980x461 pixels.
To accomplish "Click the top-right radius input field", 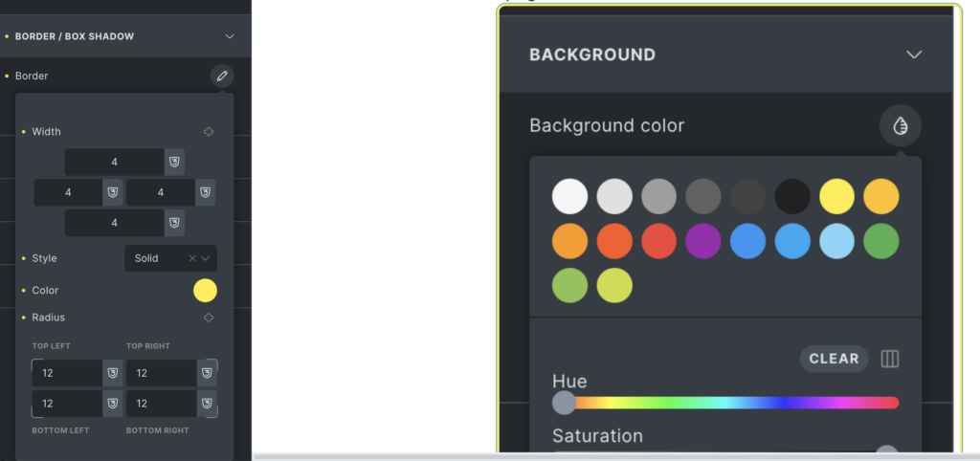I will (x=160, y=373).
